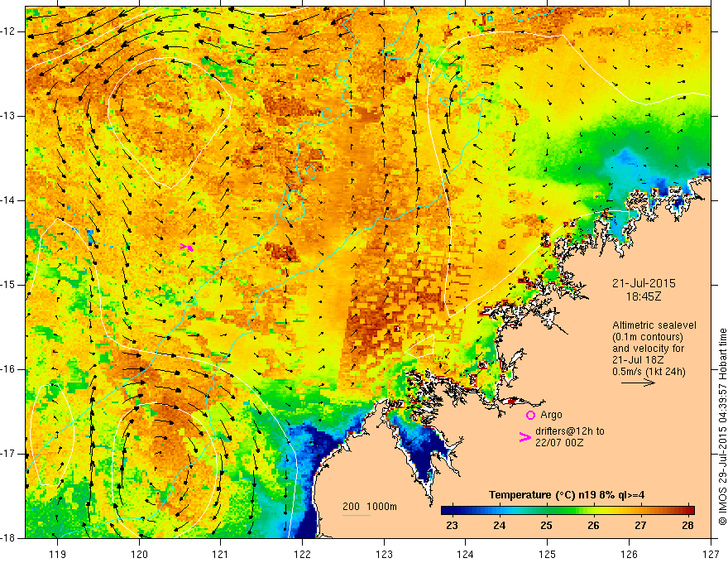The image size is (728, 563).
Task: Click the 'and velocity for' text line
Action: click(x=648, y=349)
